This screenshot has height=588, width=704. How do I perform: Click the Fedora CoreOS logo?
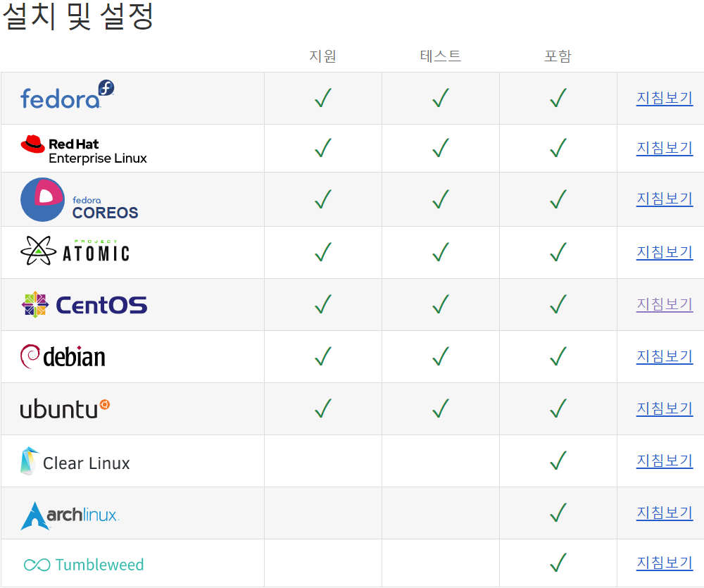[80, 199]
